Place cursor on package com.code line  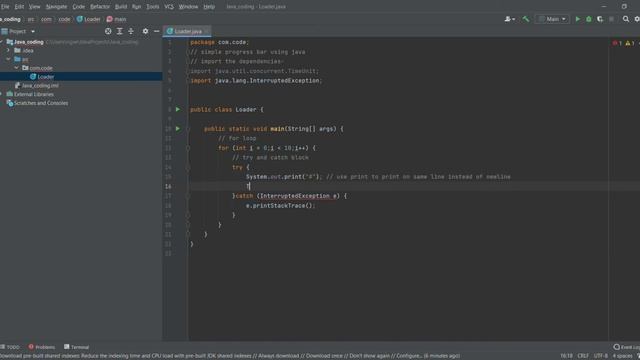click(x=219, y=42)
